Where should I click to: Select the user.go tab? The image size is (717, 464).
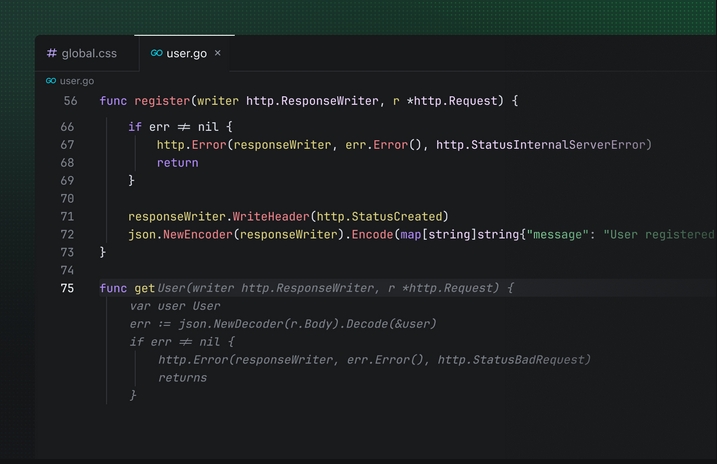coord(186,53)
